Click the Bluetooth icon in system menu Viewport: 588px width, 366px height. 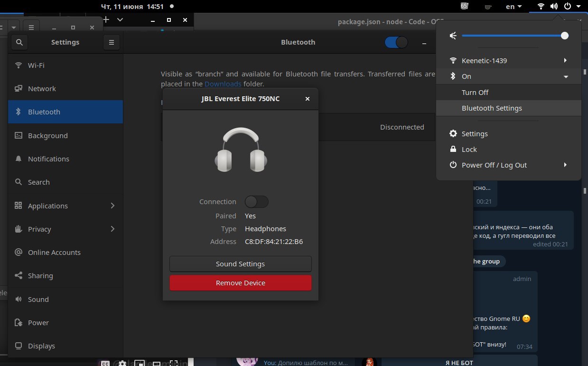pos(453,76)
